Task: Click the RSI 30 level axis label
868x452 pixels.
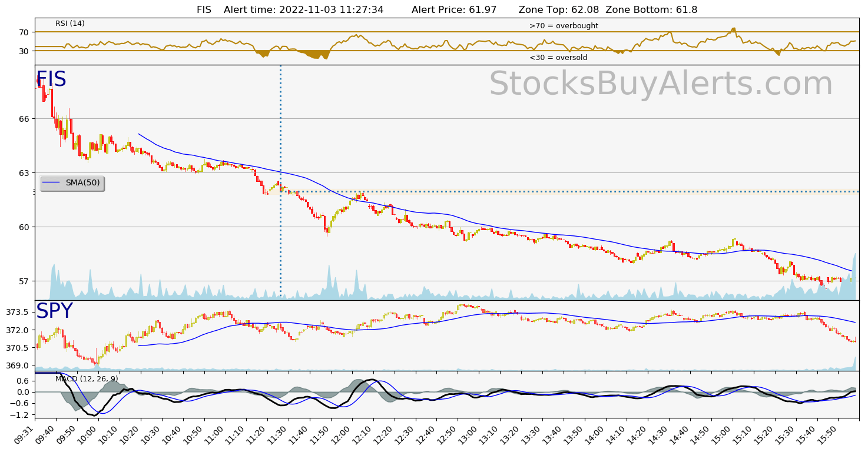Action: tap(24, 51)
